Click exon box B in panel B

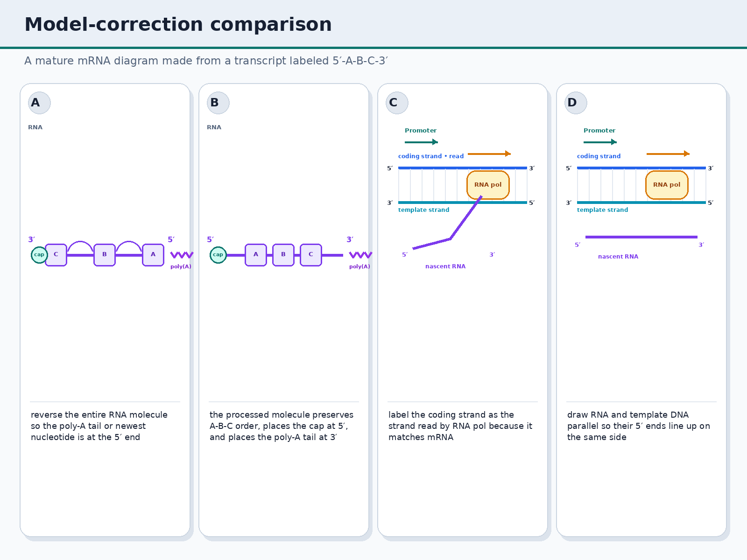(283, 255)
